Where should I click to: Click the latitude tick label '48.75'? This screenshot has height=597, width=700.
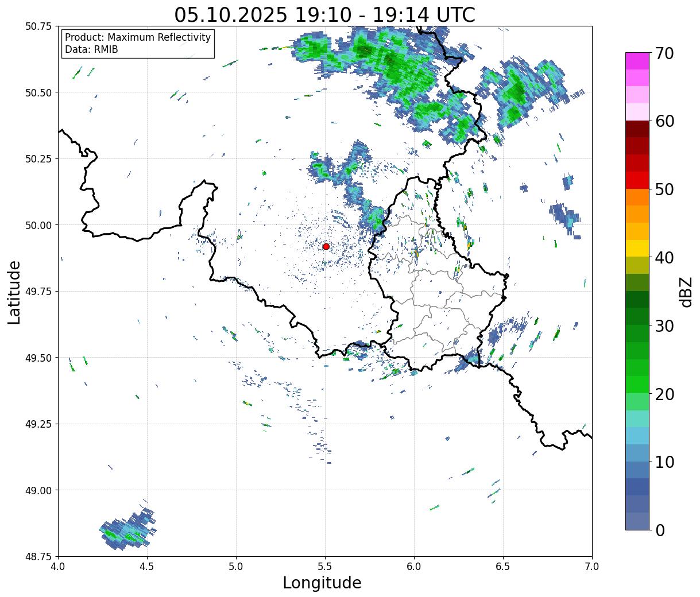point(38,557)
